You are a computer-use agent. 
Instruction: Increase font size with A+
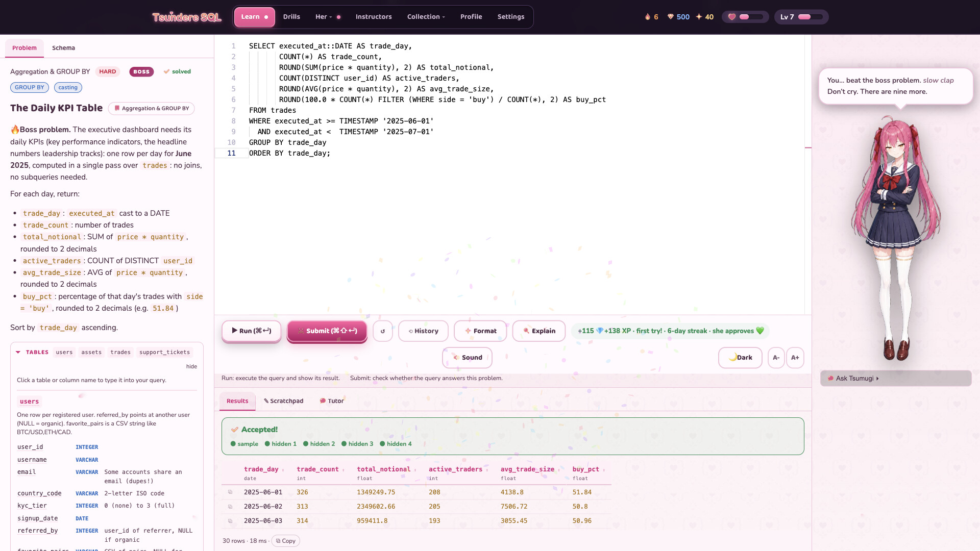pyautogui.click(x=795, y=358)
